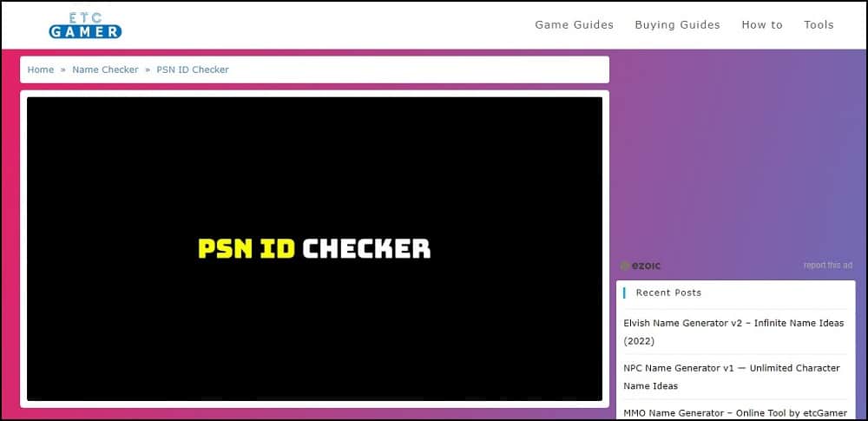This screenshot has height=421, width=868.
Task: Click the Recent Posts heading
Action: coord(668,293)
